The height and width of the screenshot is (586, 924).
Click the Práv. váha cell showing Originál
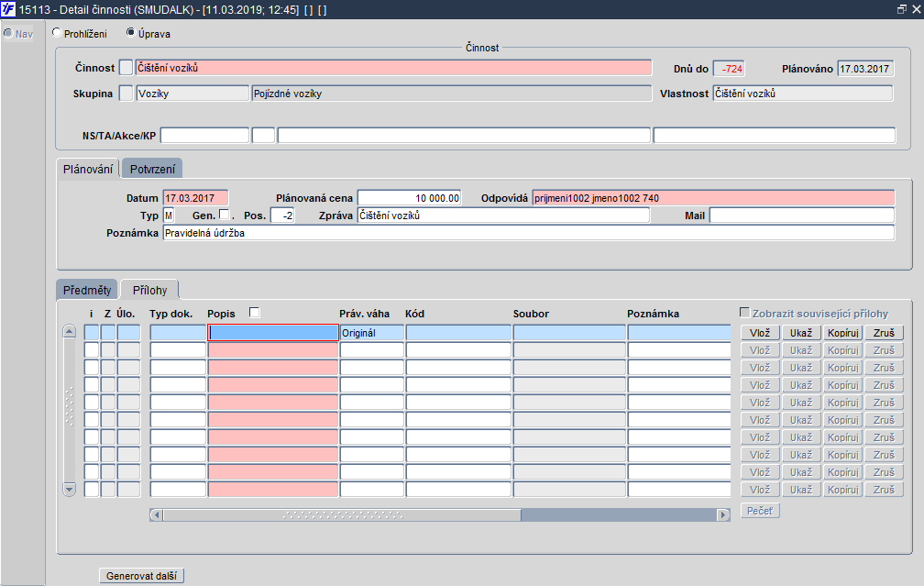click(x=372, y=333)
